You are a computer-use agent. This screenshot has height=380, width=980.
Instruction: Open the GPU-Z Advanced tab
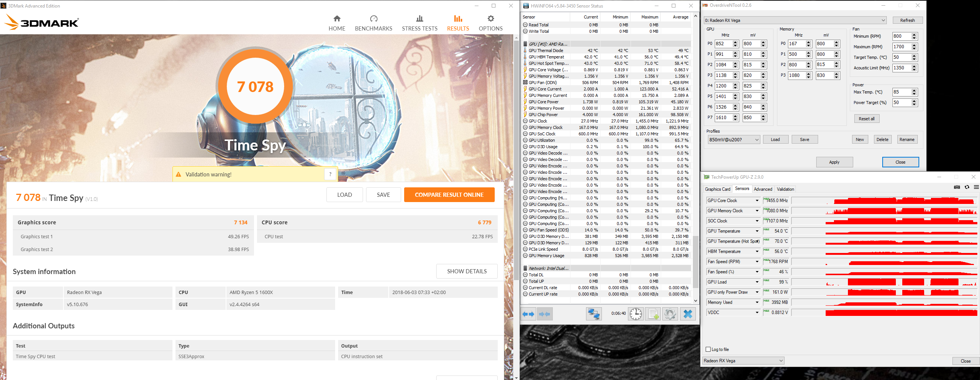tap(763, 189)
